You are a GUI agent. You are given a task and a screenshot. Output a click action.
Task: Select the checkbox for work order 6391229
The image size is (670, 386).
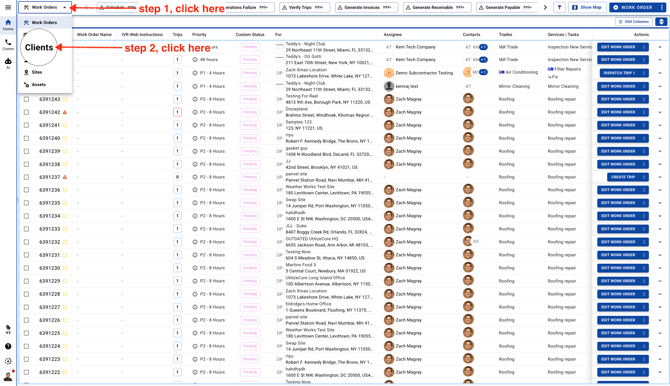tap(26, 281)
